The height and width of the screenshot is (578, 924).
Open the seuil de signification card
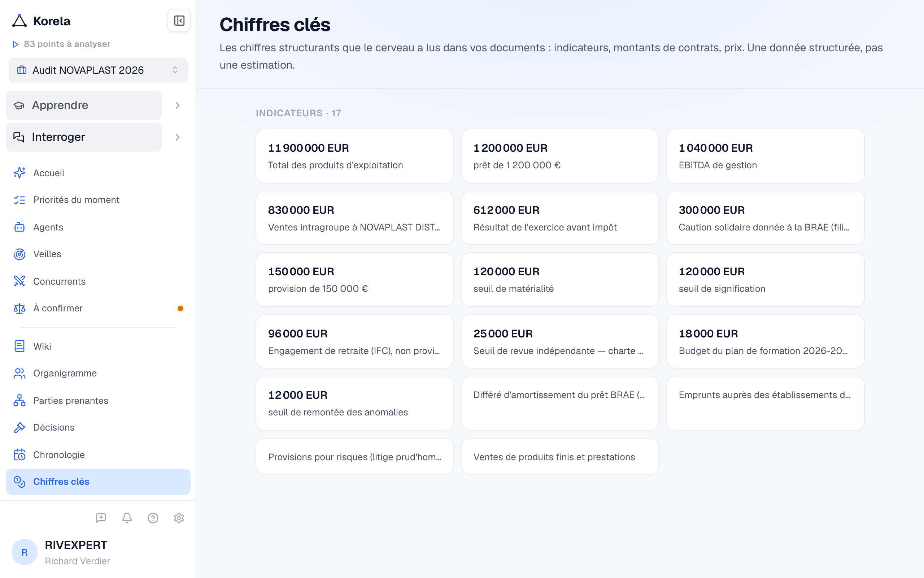[x=765, y=280]
